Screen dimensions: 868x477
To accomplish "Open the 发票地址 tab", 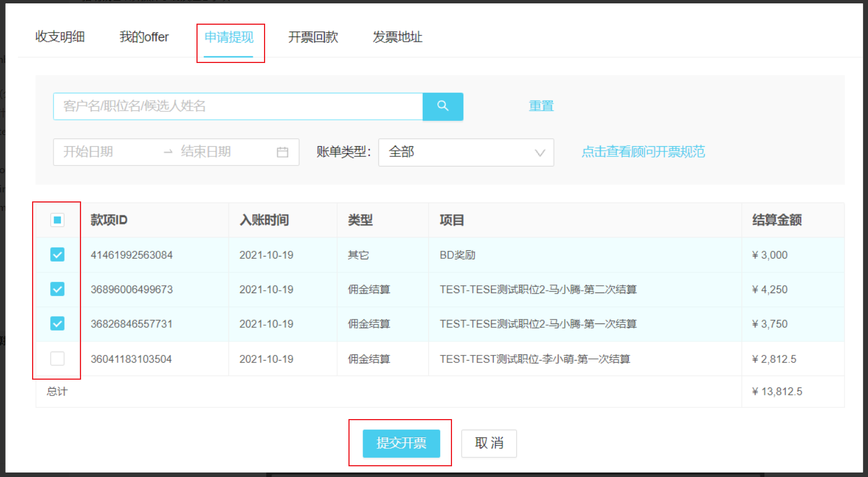I will coord(397,37).
